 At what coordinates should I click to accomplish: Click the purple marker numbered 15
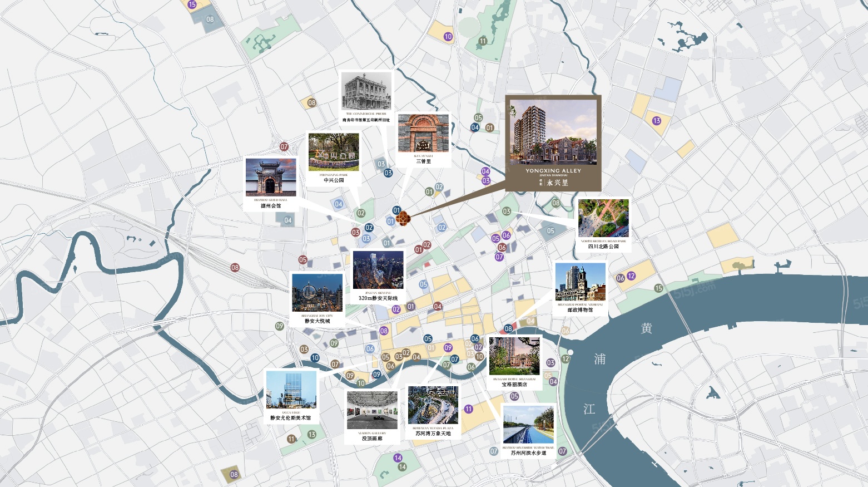[x=192, y=4]
